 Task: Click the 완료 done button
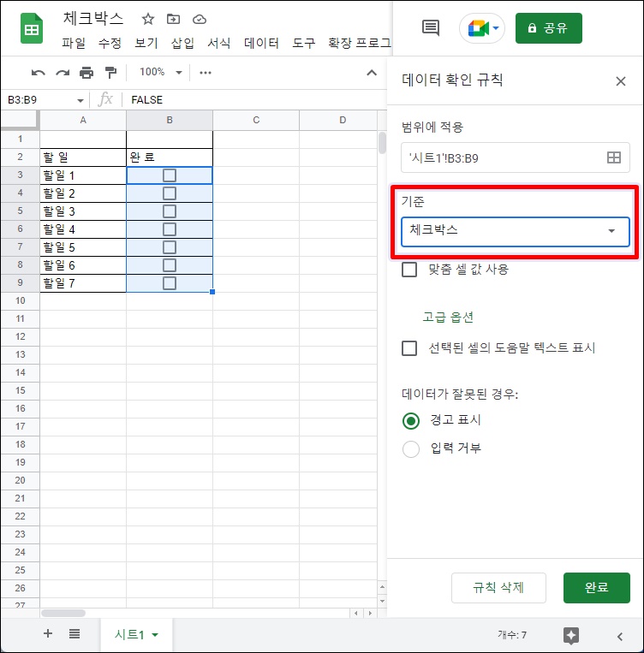pos(597,588)
